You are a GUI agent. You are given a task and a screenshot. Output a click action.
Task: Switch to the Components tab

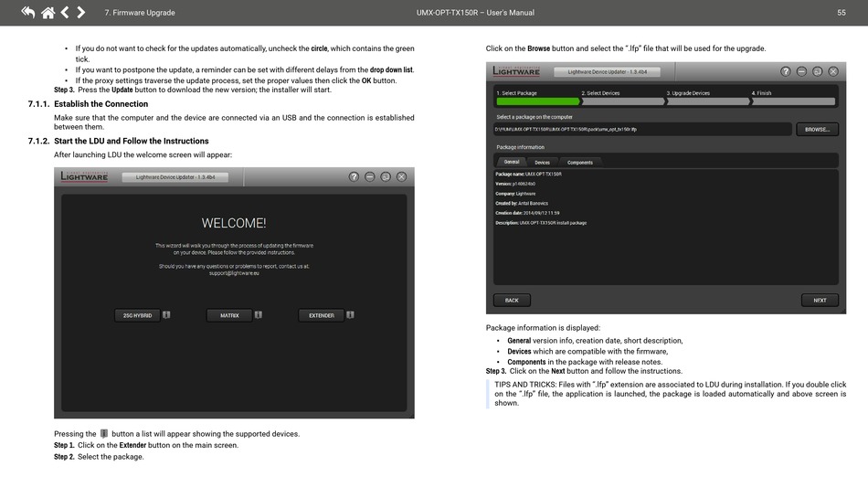pos(579,162)
